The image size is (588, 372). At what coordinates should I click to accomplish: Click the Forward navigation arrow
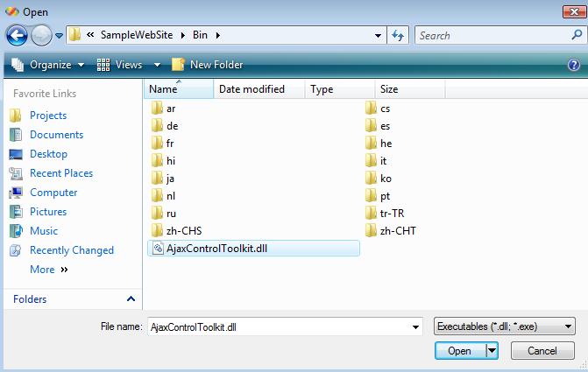click(x=41, y=36)
